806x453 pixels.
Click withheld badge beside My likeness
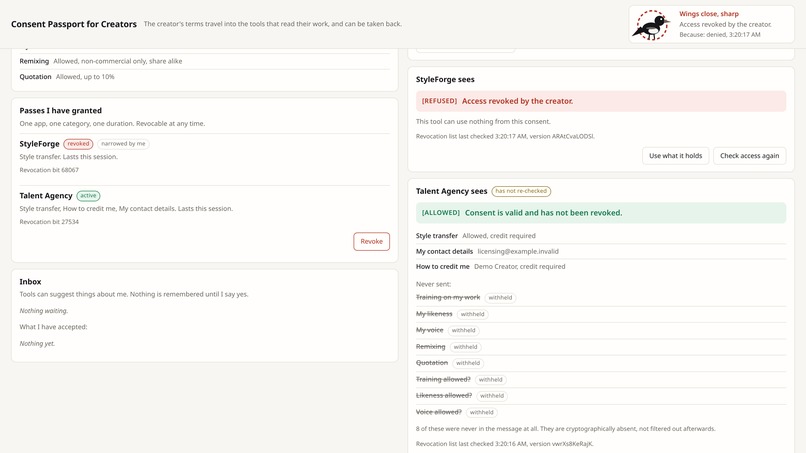click(472, 314)
